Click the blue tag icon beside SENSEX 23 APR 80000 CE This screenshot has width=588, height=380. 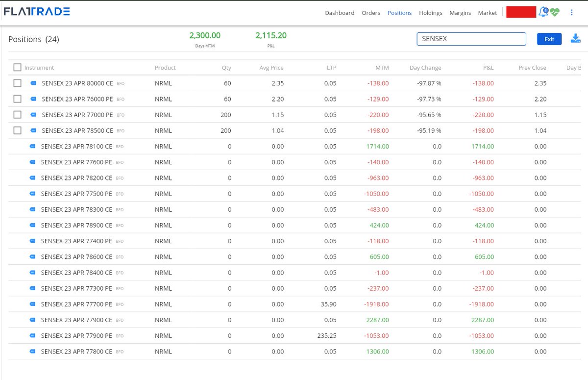[33, 83]
